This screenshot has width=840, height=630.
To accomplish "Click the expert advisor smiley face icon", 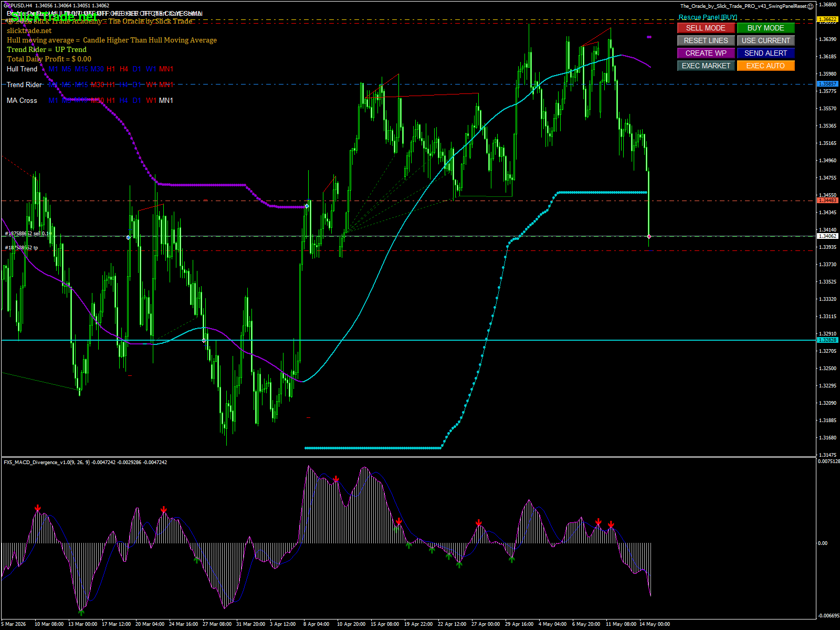I will [x=811, y=6].
